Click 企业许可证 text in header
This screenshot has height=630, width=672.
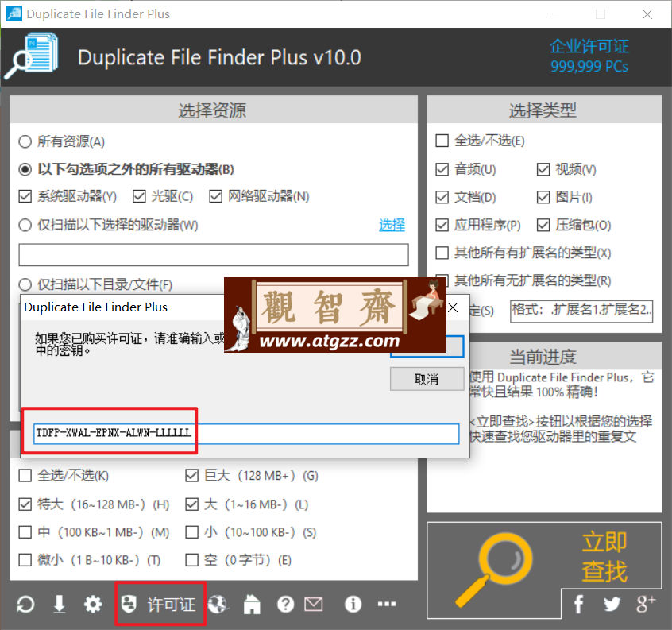pyautogui.click(x=589, y=46)
